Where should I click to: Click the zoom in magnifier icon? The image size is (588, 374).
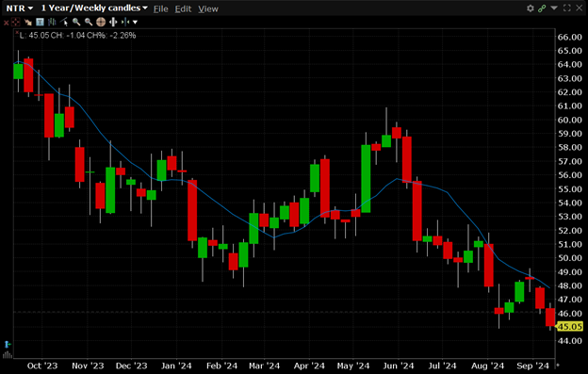coord(76,22)
